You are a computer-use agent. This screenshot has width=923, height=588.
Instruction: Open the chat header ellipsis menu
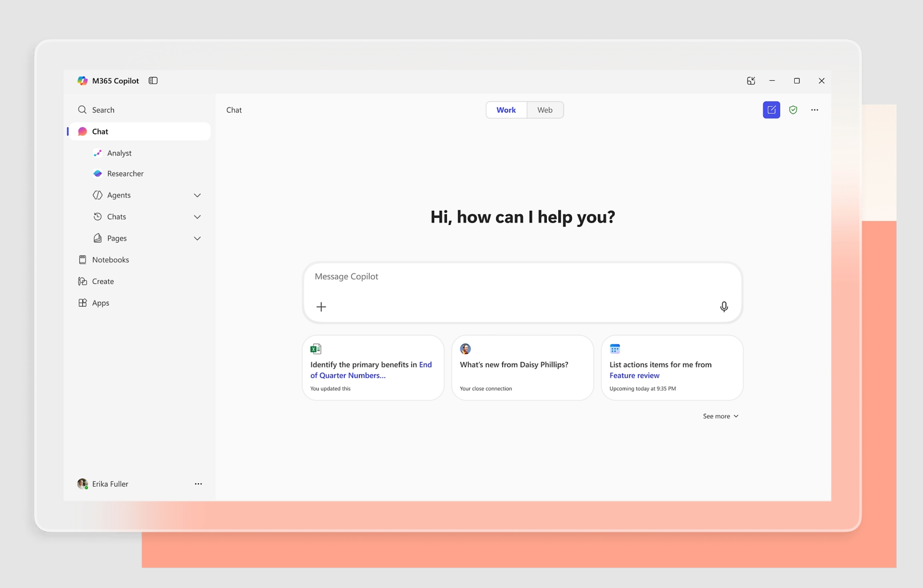814,110
